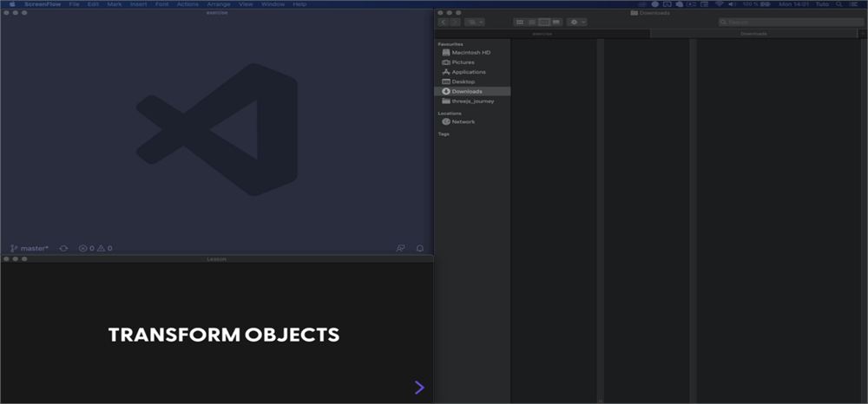
Task: Open Notification Centre icon in menu bar
Action: point(855,3)
